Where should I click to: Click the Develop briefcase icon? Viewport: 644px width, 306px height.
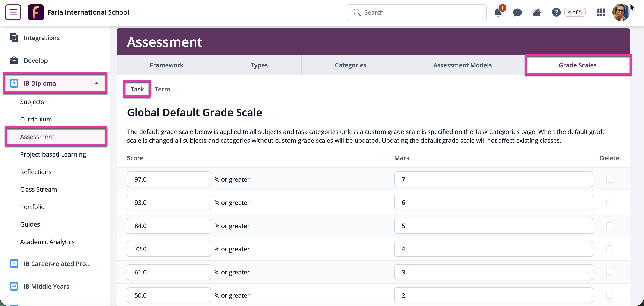coord(14,60)
